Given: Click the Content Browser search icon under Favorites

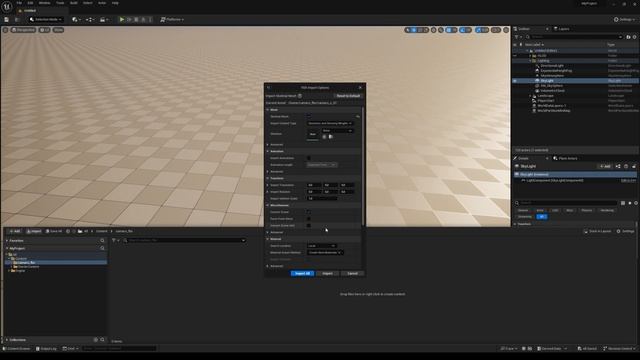Looking at the screenshot, I should [102, 241].
